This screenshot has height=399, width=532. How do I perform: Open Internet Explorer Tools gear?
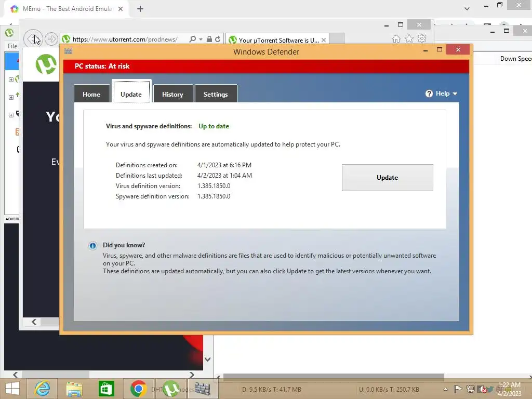click(422, 38)
